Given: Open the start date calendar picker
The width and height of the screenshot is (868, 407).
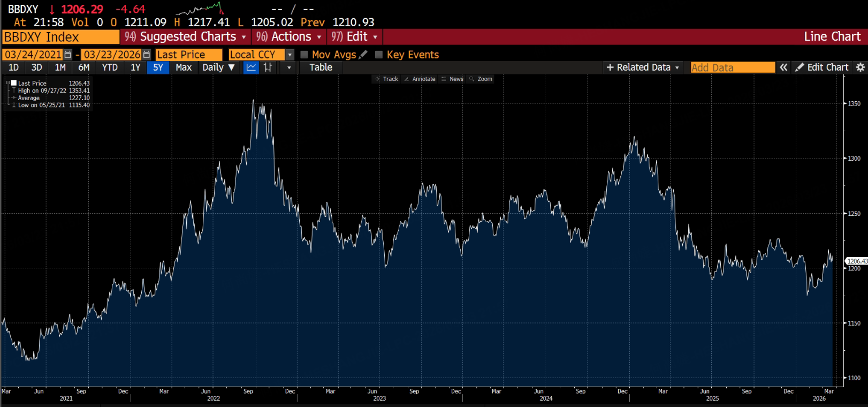Looking at the screenshot, I should point(67,55).
